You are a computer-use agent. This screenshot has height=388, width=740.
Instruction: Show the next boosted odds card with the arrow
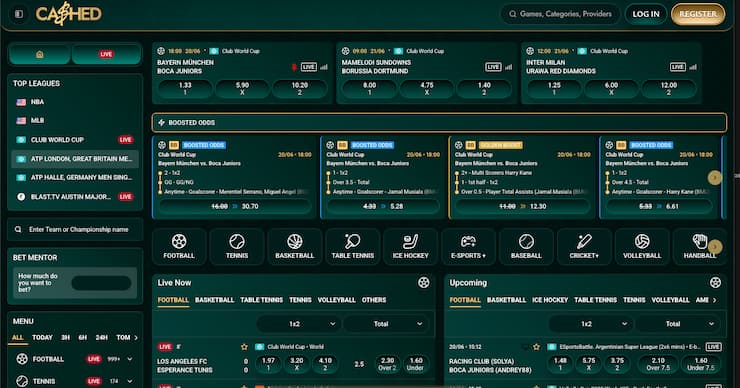click(x=715, y=177)
